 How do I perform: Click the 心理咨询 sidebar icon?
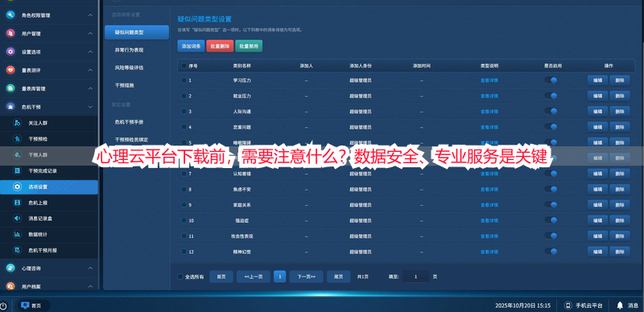pos(10,268)
